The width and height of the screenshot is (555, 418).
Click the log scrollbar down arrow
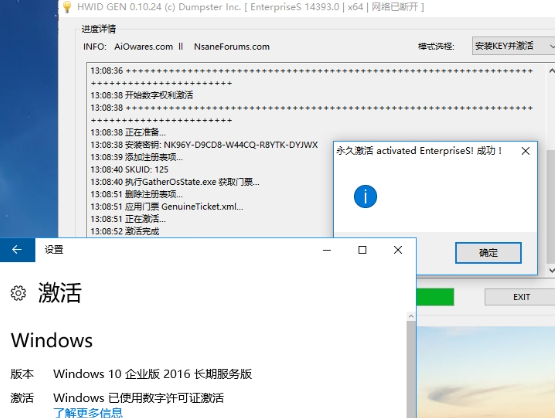[x=551, y=270]
